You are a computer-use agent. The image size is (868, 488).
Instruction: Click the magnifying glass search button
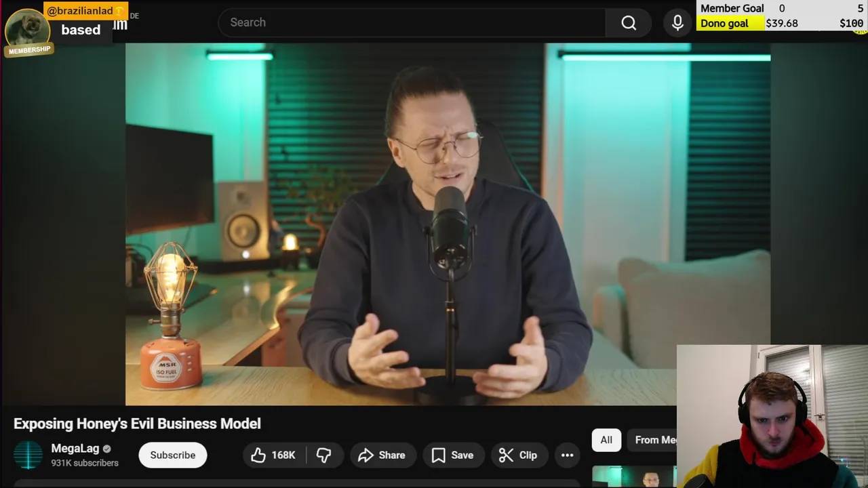(629, 22)
